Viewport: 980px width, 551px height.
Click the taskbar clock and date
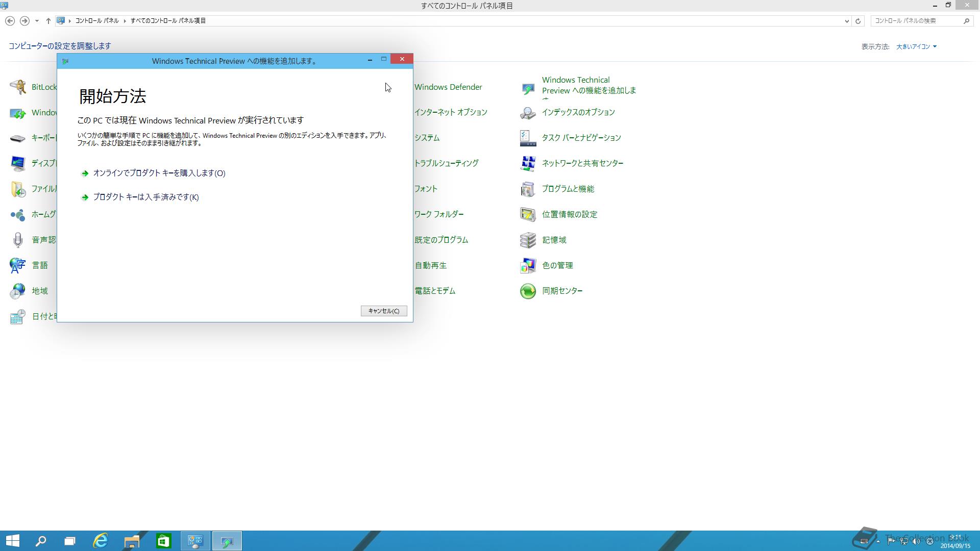click(x=955, y=542)
